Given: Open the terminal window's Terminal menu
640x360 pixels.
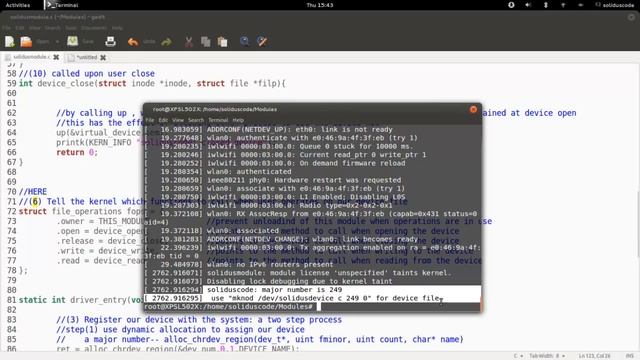Looking at the screenshot, I should click(x=218, y=120).
